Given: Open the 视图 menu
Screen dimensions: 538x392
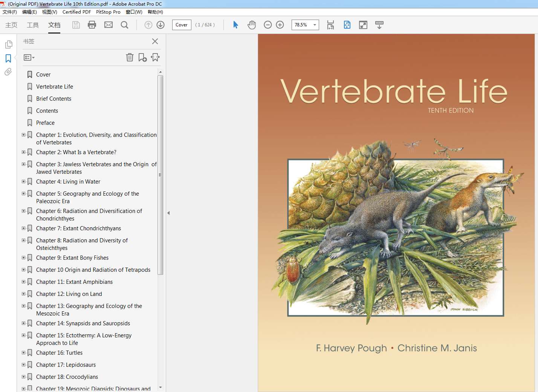Looking at the screenshot, I should (x=49, y=12).
